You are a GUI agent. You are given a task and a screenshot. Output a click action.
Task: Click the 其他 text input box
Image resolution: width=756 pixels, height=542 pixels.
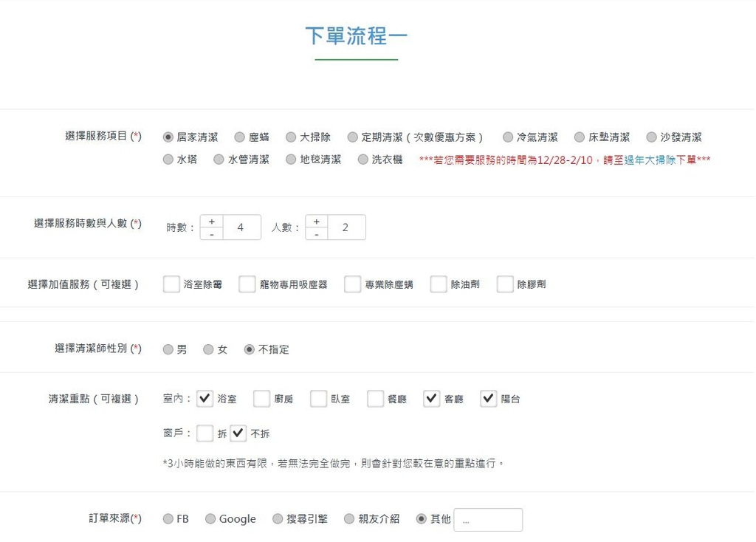coord(488,519)
